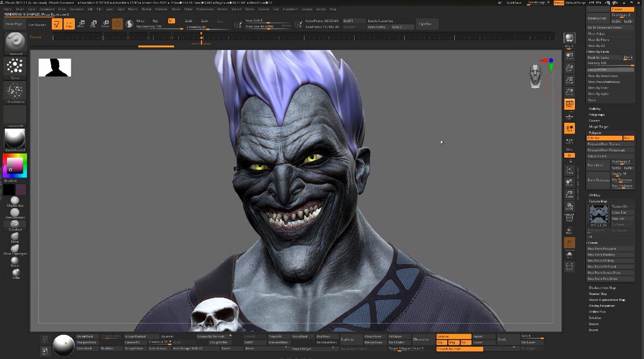The image size is (644, 359).
Task: Toggle Mrgb channel mode
Action: (141, 21)
